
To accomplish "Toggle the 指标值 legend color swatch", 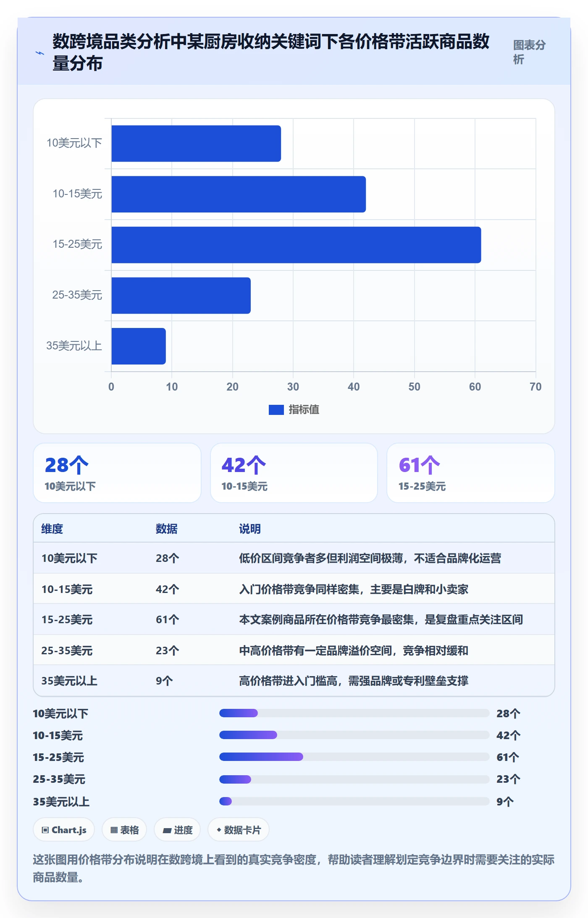I will (276, 409).
